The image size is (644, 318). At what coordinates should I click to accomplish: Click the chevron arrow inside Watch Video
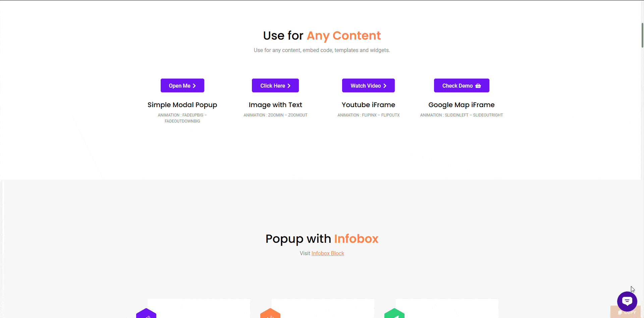pyautogui.click(x=386, y=86)
